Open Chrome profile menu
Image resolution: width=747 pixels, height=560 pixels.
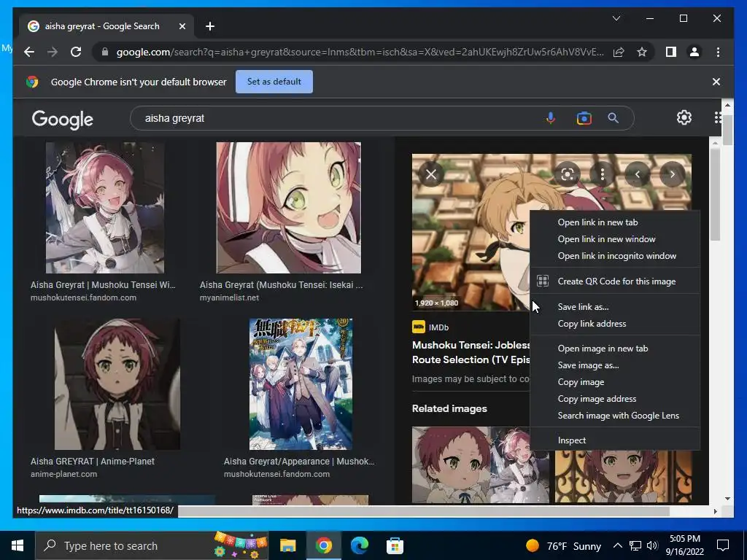coord(694,52)
